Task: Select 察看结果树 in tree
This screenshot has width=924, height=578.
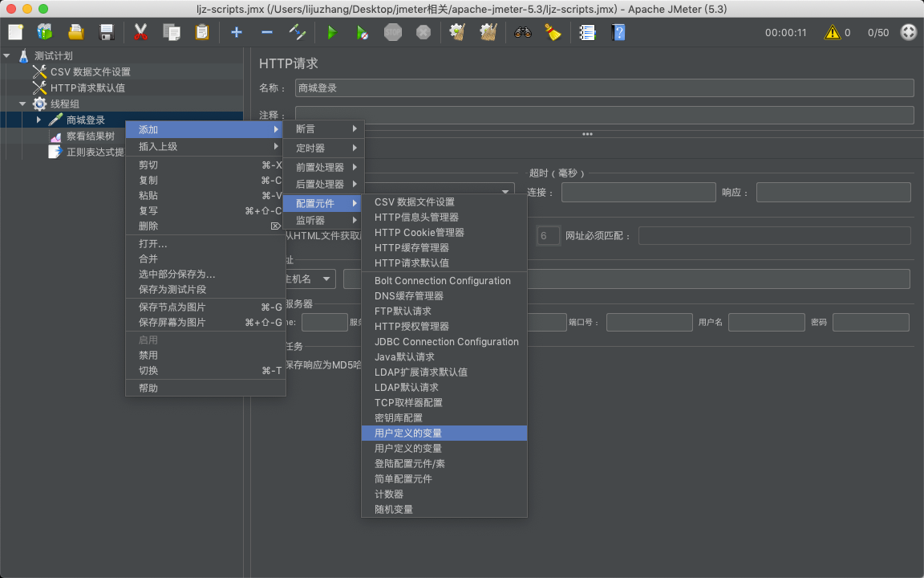Action: 90,136
